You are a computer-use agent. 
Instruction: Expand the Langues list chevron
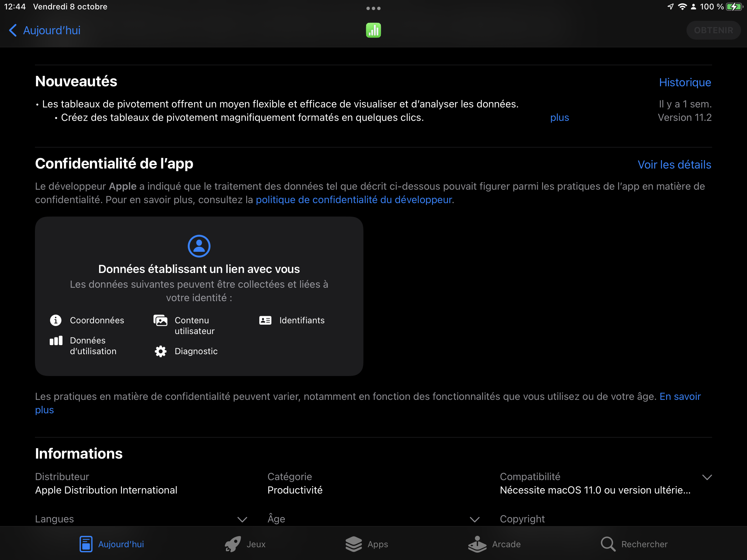tap(242, 519)
